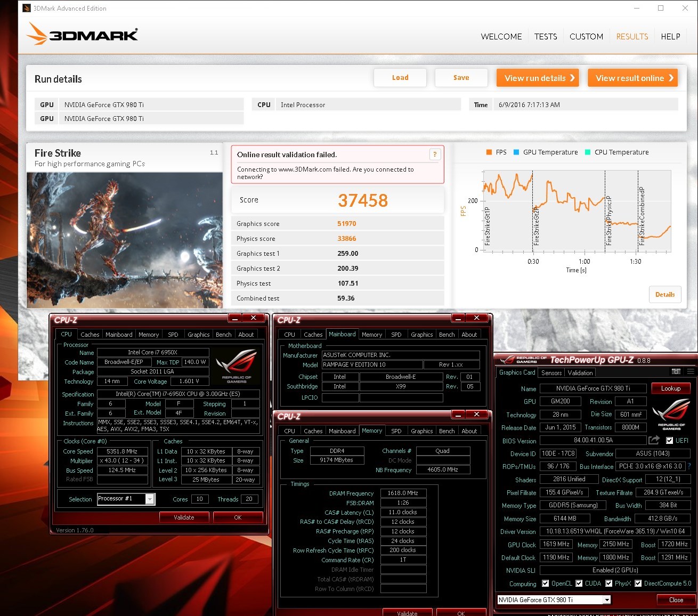Click the 3DMark logo in the header
698x616 pixels.
tap(82, 35)
